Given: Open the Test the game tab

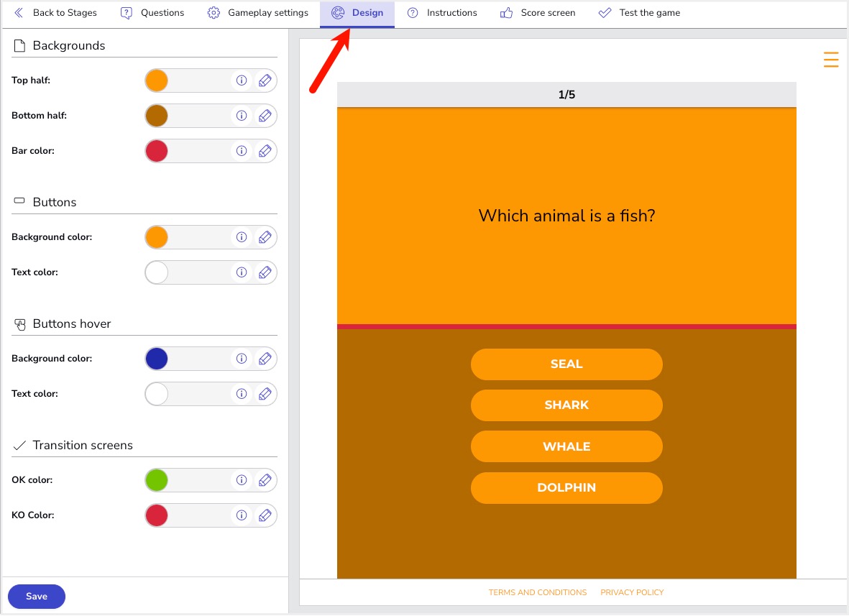Looking at the screenshot, I should [639, 13].
